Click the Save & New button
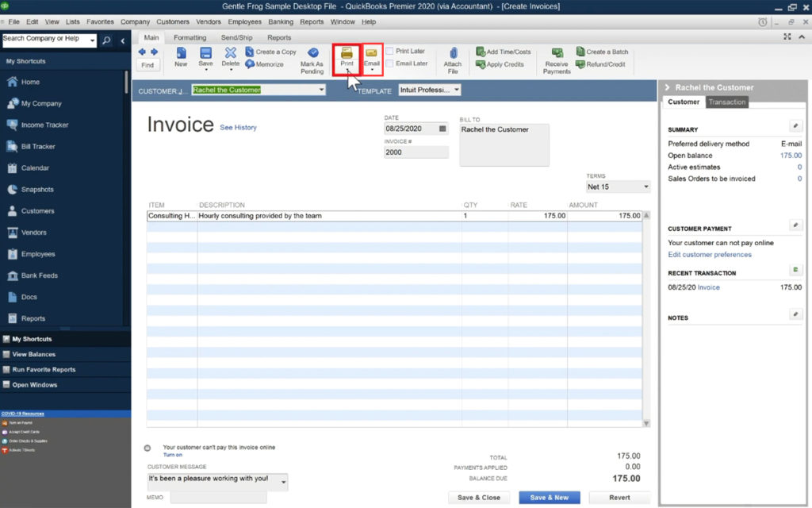This screenshot has width=812, height=508. click(550, 498)
